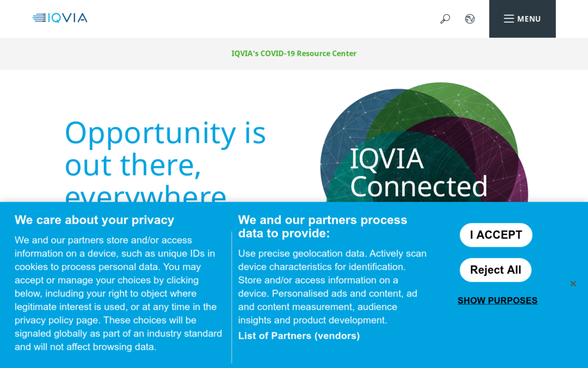Open site search with the magnifier icon
588x368 pixels.
coord(445,19)
